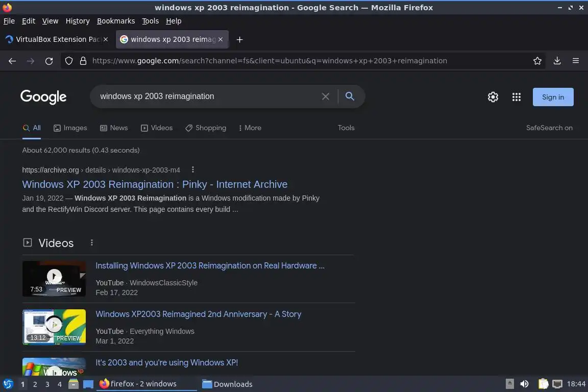
Task: Open file manager icon in taskbar
Action: coord(73,384)
